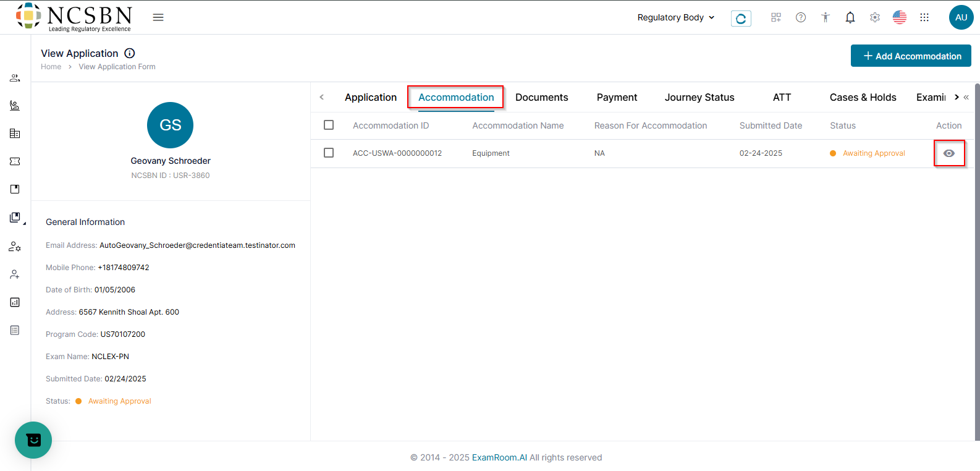Viewport: 980px width, 471px height.
Task: Click the US flag language icon
Action: point(900,17)
